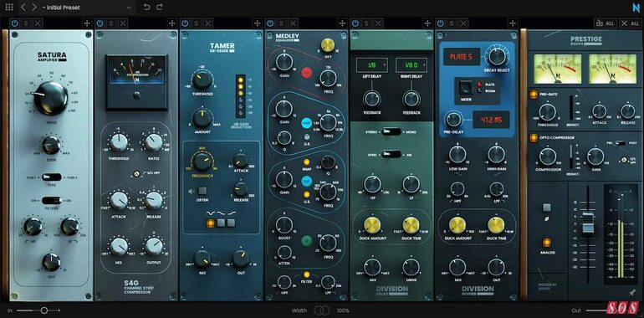Click the Tamer THRESHOLD knob
Image resolution: width=644 pixels, height=318 pixels.
202,80
